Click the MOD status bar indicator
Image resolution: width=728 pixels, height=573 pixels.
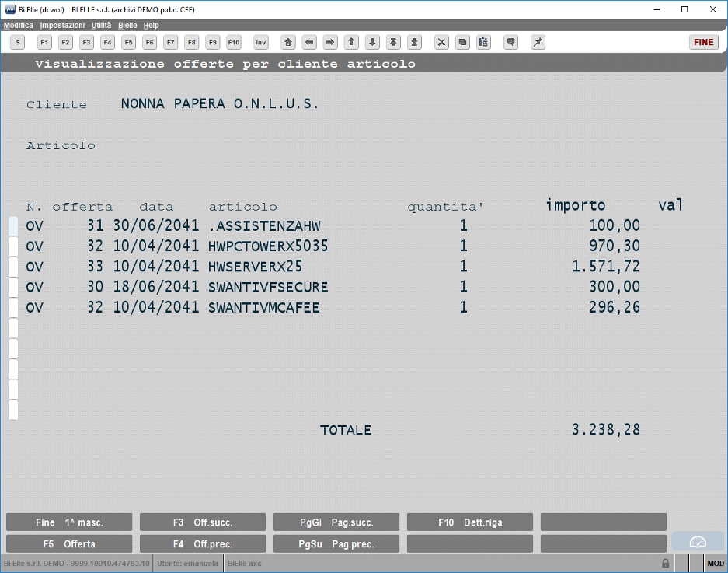click(x=716, y=564)
